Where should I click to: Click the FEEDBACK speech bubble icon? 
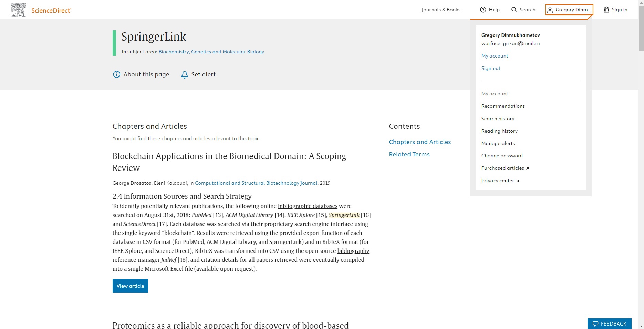tap(595, 324)
